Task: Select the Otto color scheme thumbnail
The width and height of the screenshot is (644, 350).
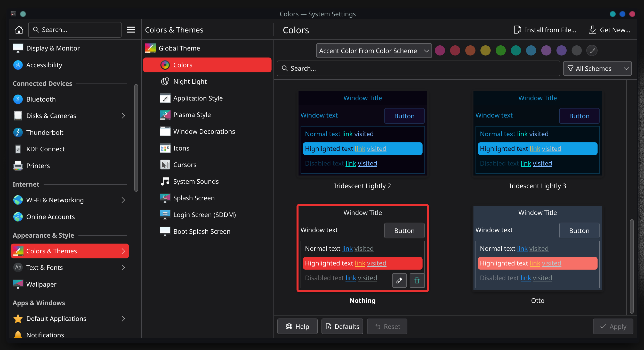Action: pyautogui.click(x=537, y=248)
